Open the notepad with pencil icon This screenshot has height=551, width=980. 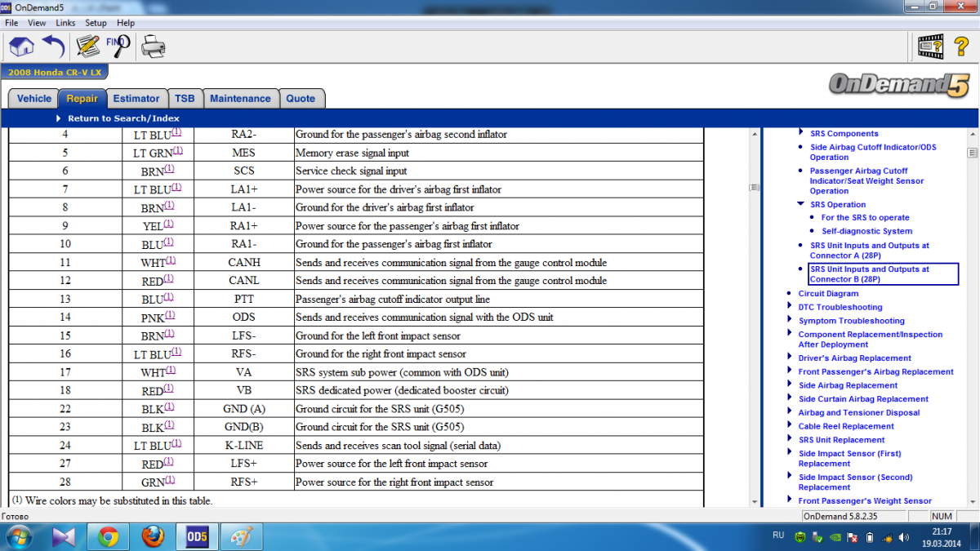click(87, 47)
